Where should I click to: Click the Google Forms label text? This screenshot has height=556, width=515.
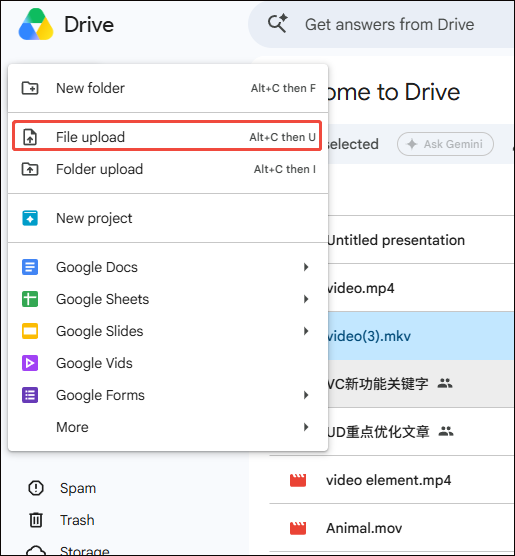[x=100, y=395]
